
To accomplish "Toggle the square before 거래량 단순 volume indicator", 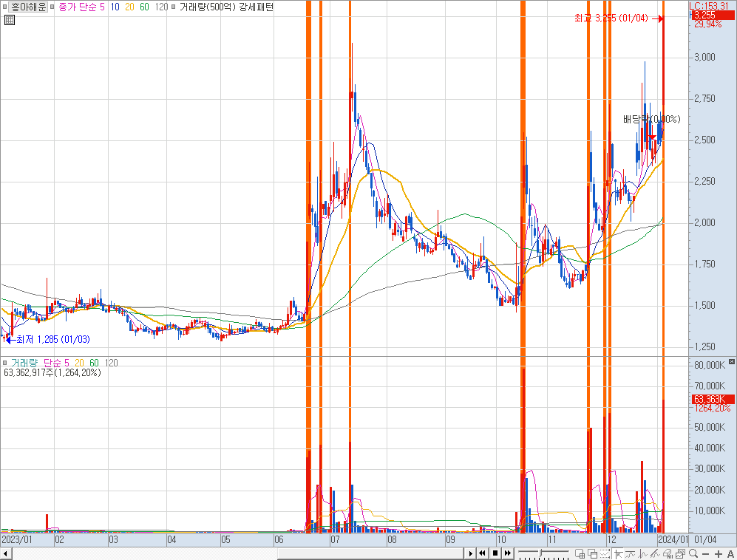I will (4, 363).
